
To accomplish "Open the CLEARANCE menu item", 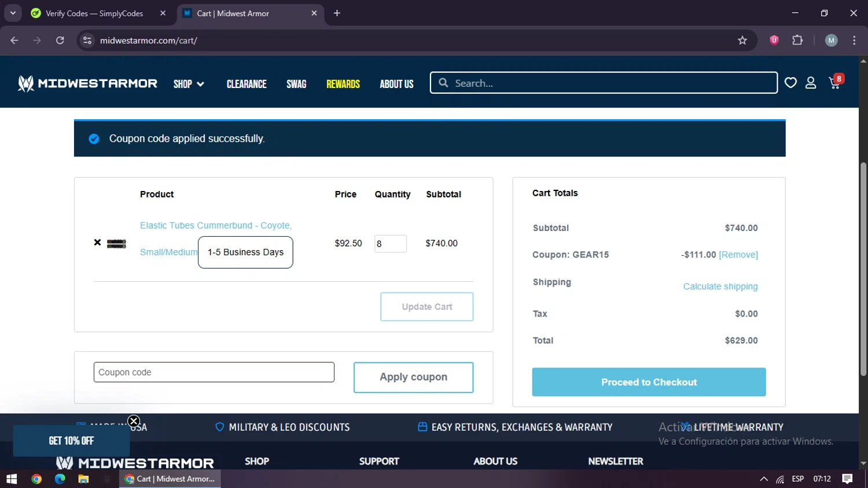I will (247, 84).
